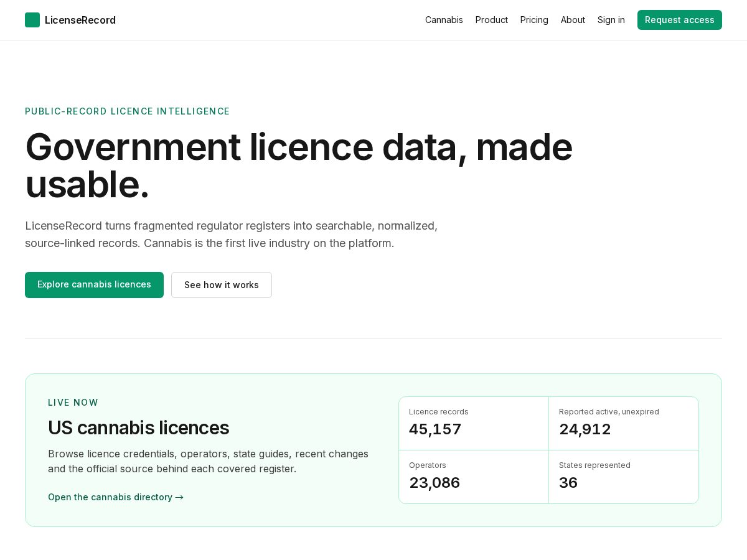Screen dimensions: 747x560
Task: Click the 'States represented' label
Action: (x=594, y=465)
